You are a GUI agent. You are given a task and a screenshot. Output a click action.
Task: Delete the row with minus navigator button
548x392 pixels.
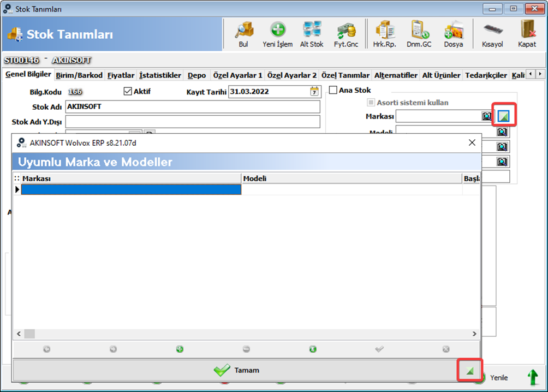click(246, 349)
